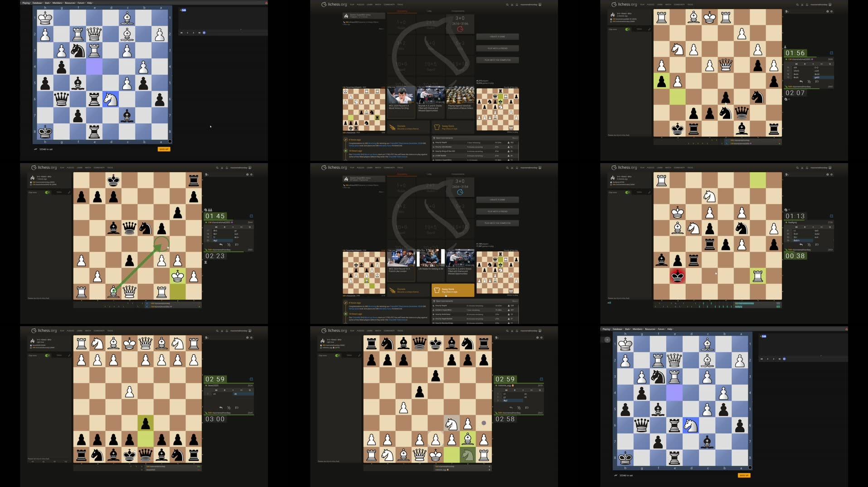The height and width of the screenshot is (487, 868).
Task: Open PUZZLES menu in lobby showing 2616–3166
Action: point(360,5)
